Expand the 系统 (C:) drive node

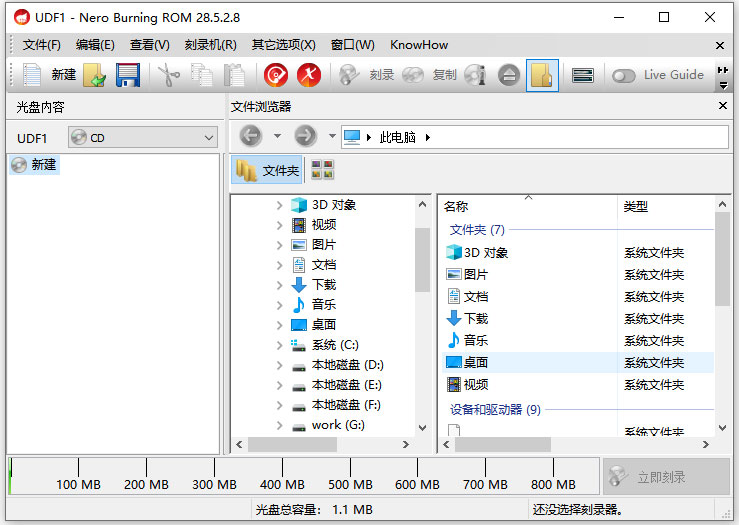click(279, 345)
